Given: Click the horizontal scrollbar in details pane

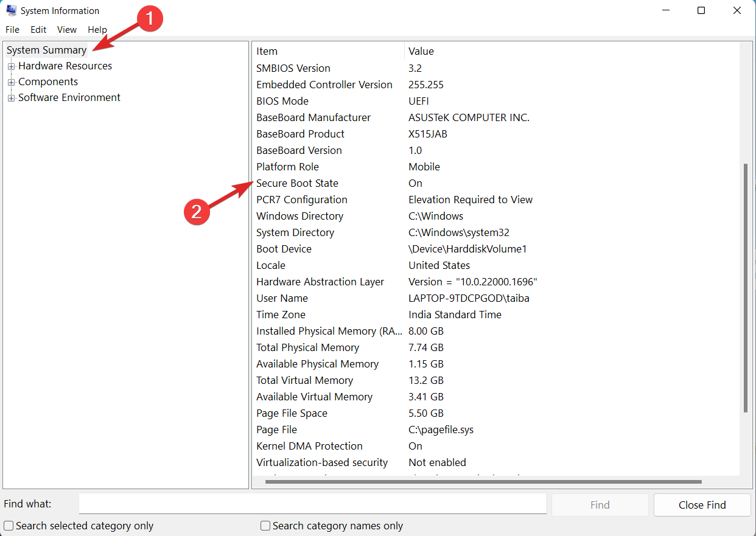Looking at the screenshot, I should click(483, 481).
